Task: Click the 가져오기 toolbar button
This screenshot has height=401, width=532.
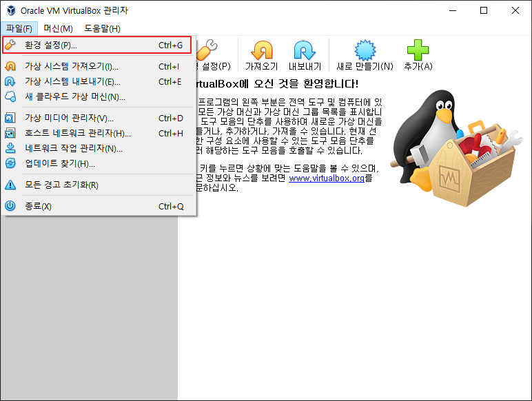Action: pyautogui.click(x=262, y=55)
